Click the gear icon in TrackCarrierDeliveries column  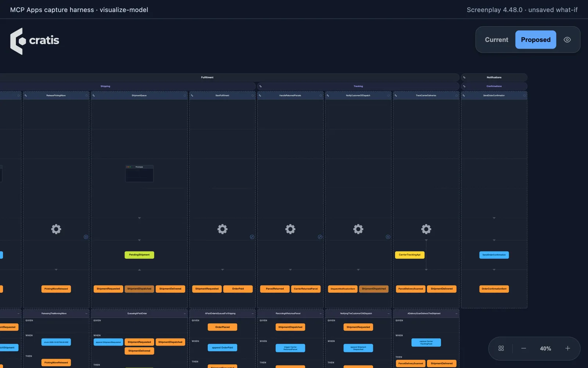pos(426,229)
